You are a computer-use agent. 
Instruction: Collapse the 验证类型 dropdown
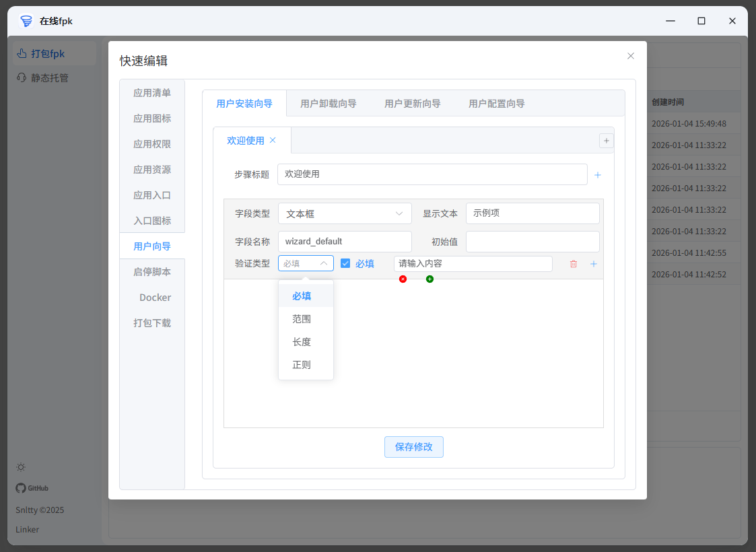point(306,263)
